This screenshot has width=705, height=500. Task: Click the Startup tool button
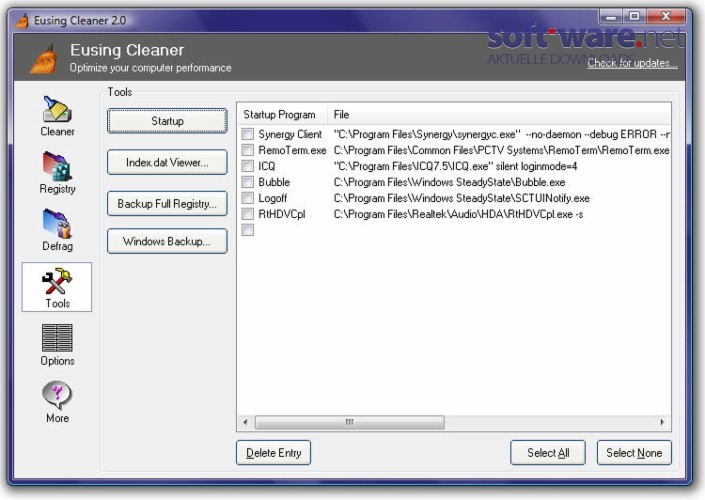click(167, 121)
